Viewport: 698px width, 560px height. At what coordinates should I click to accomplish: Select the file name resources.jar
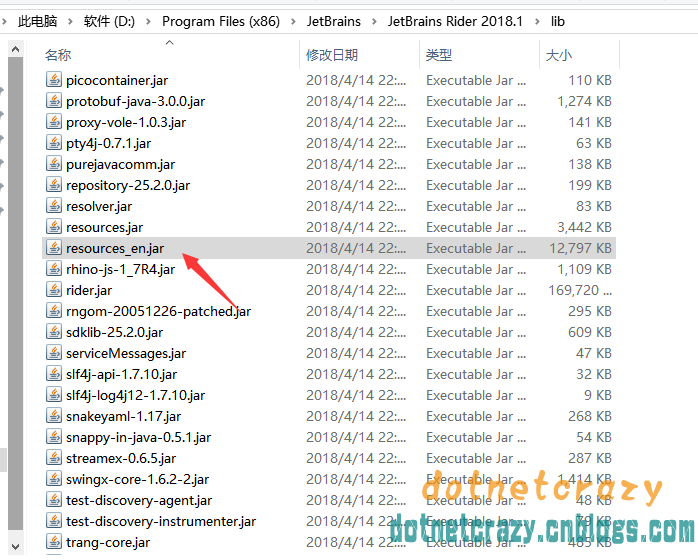click(x=105, y=227)
